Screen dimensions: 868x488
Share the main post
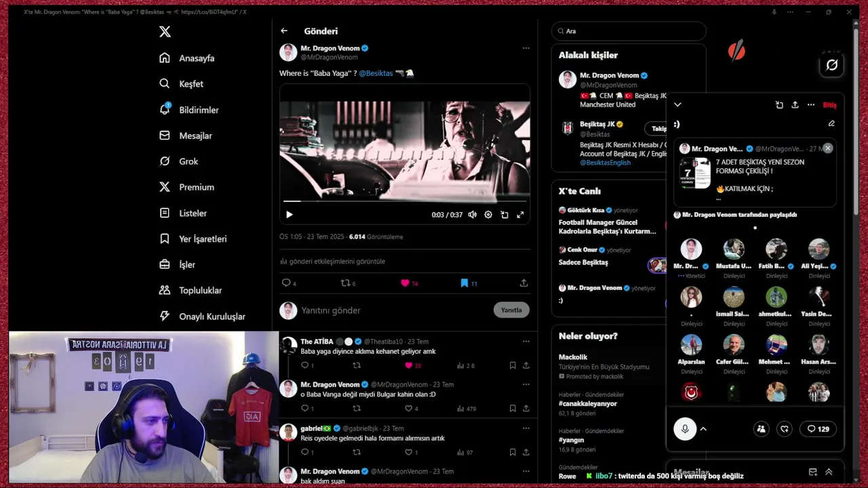pyautogui.click(x=524, y=283)
